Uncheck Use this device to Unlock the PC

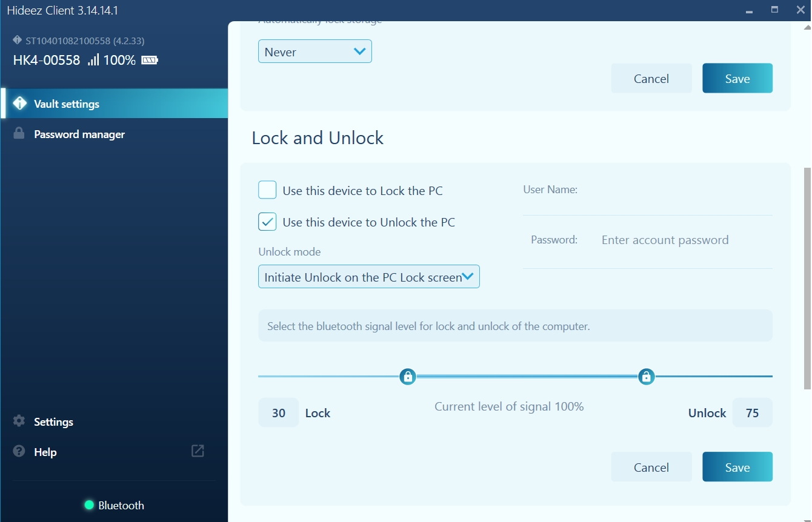tap(267, 222)
